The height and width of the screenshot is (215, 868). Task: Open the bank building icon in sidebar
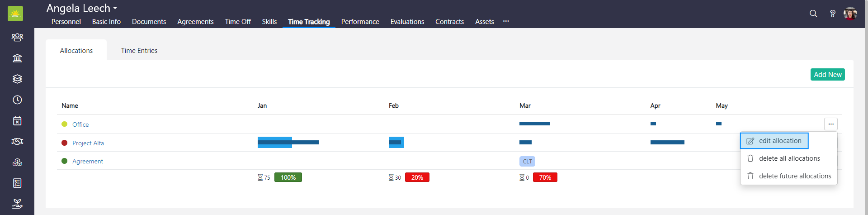[x=17, y=58]
